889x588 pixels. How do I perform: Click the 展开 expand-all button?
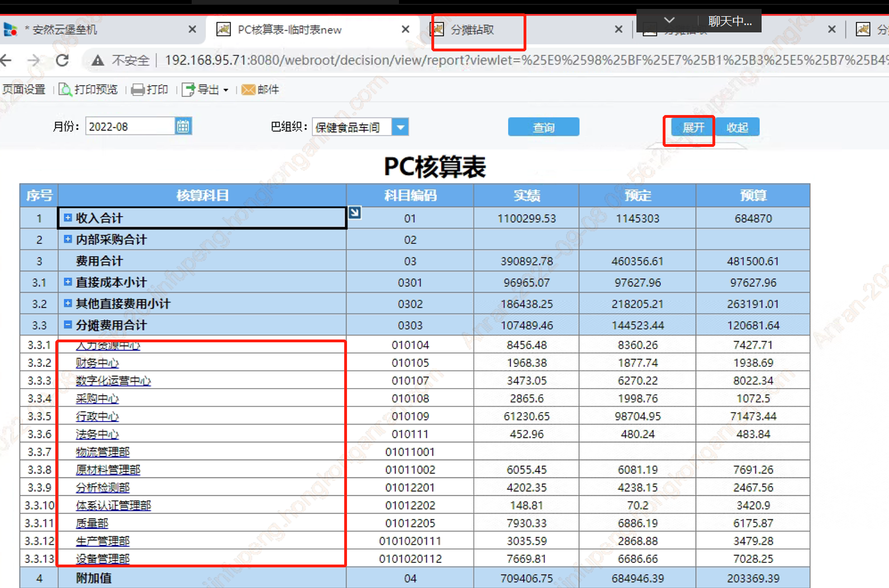tap(693, 127)
